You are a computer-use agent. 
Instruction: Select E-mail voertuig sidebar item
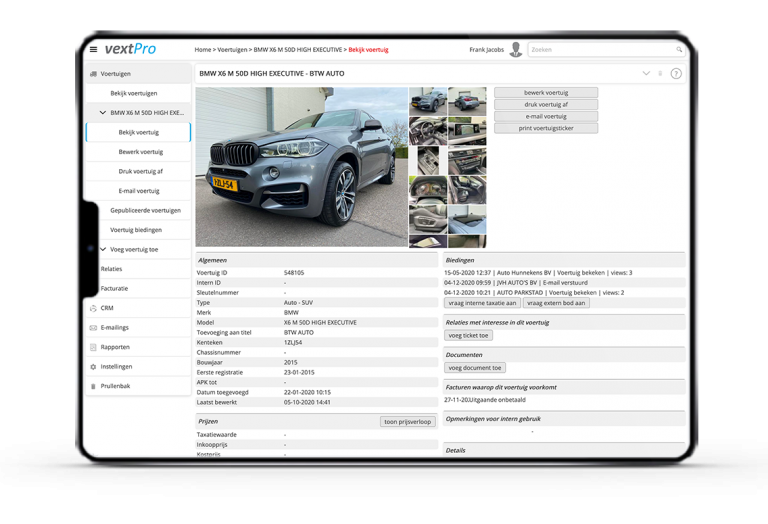[x=139, y=191]
